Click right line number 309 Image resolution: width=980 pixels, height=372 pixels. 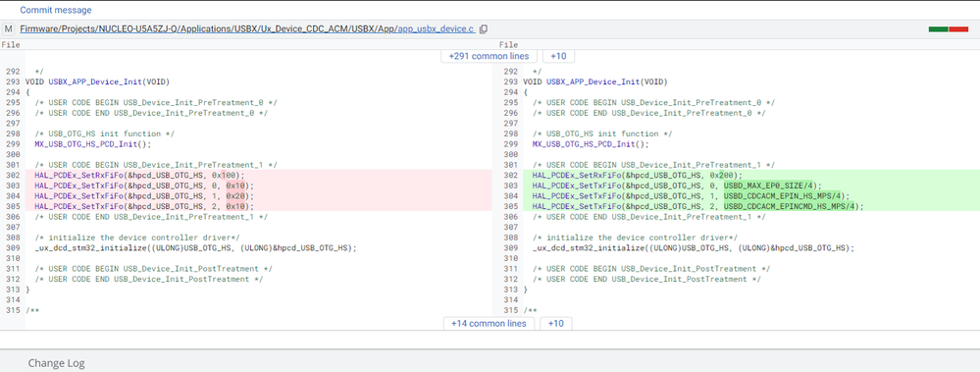(x=511, y=248)
